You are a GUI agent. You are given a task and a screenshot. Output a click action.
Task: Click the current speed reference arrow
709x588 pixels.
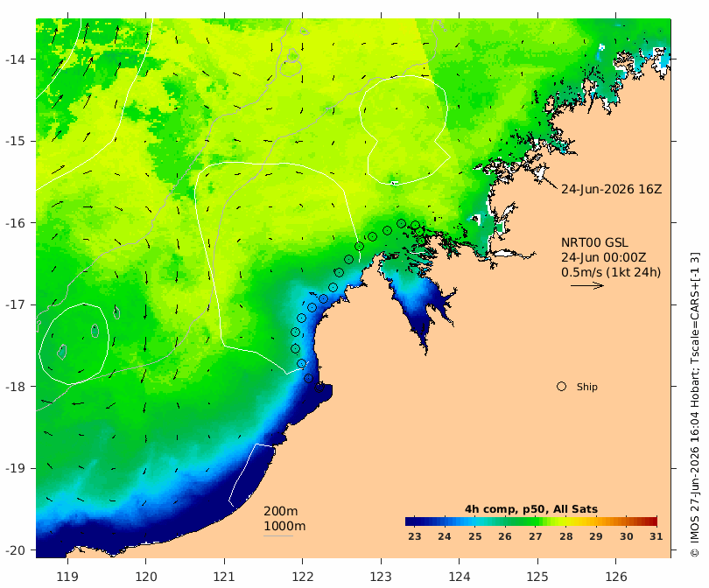click(x=587, y=285)
